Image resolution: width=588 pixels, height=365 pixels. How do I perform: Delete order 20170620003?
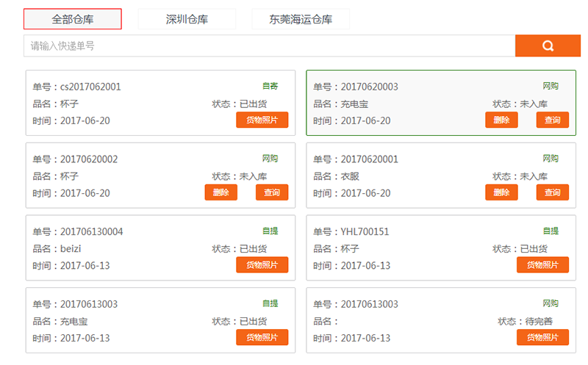(501, 120)
